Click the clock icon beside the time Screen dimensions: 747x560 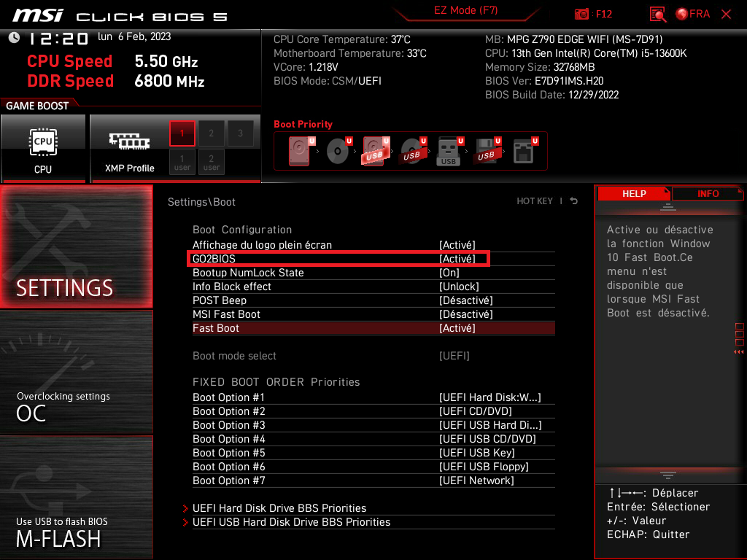(14, 38)
